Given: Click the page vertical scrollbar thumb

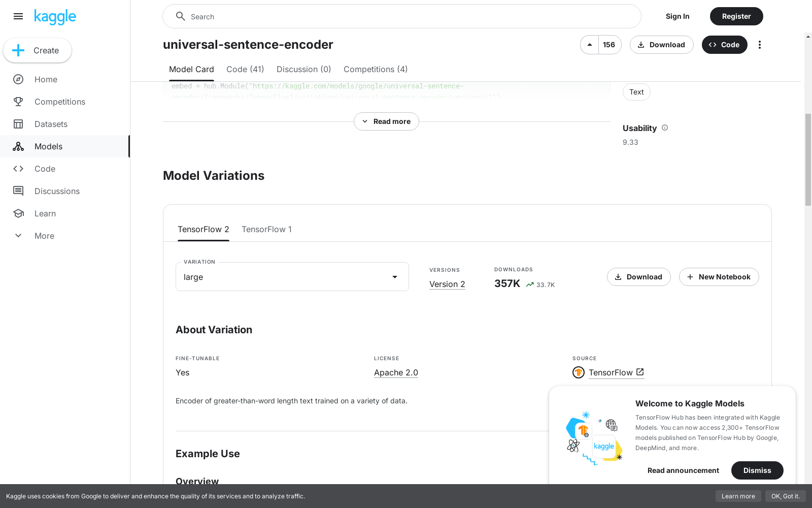Looking at the screenshot, I should [808, 160].
